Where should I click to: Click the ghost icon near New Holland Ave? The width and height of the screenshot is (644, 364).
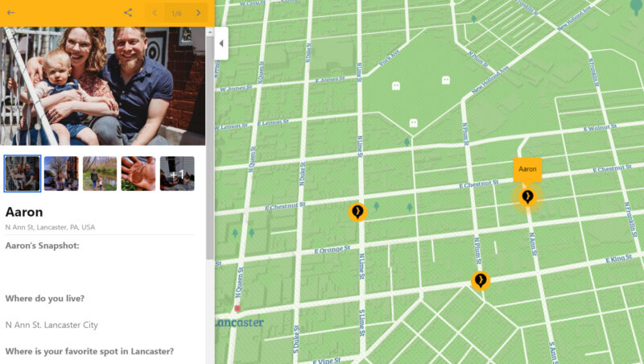[x=446, y=80]
